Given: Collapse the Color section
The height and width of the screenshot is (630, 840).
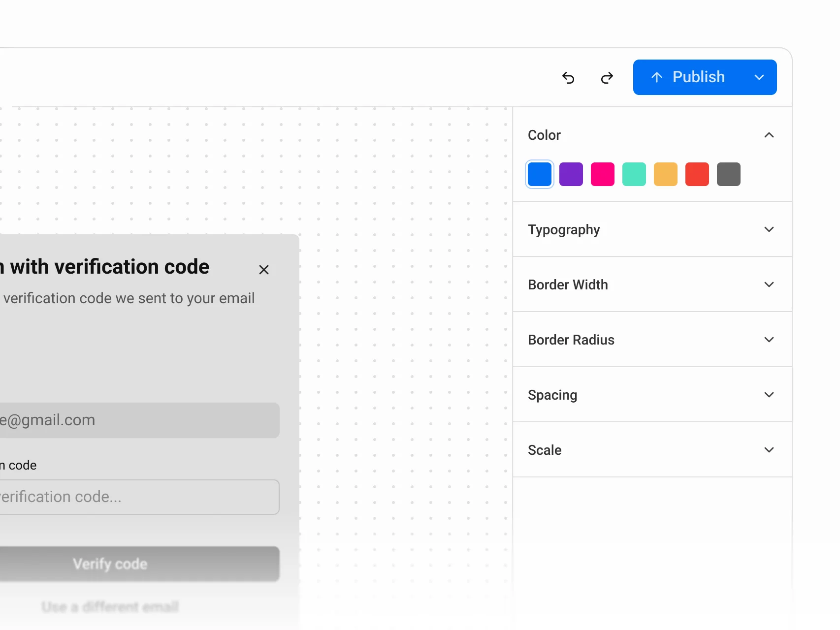Looking at the screenshot, I should [769, 135].
